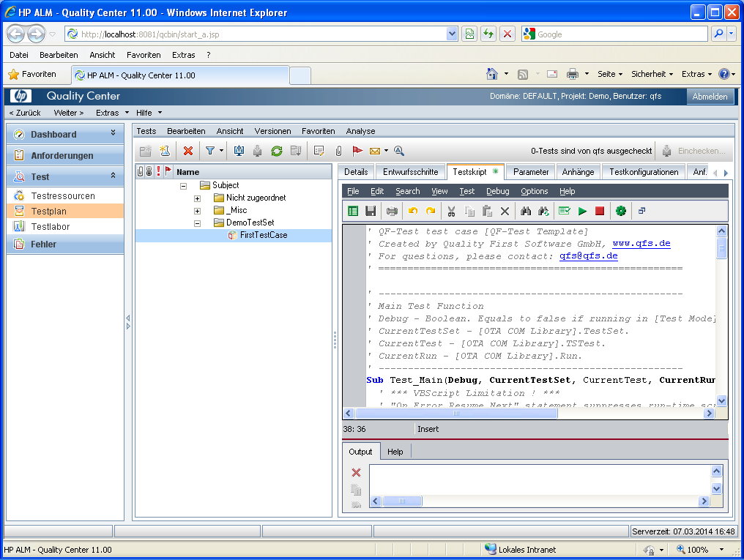The height and width of the screenshot is (560, 744).
Task: Clear output with the red X icon
Action: pos(356,472)
